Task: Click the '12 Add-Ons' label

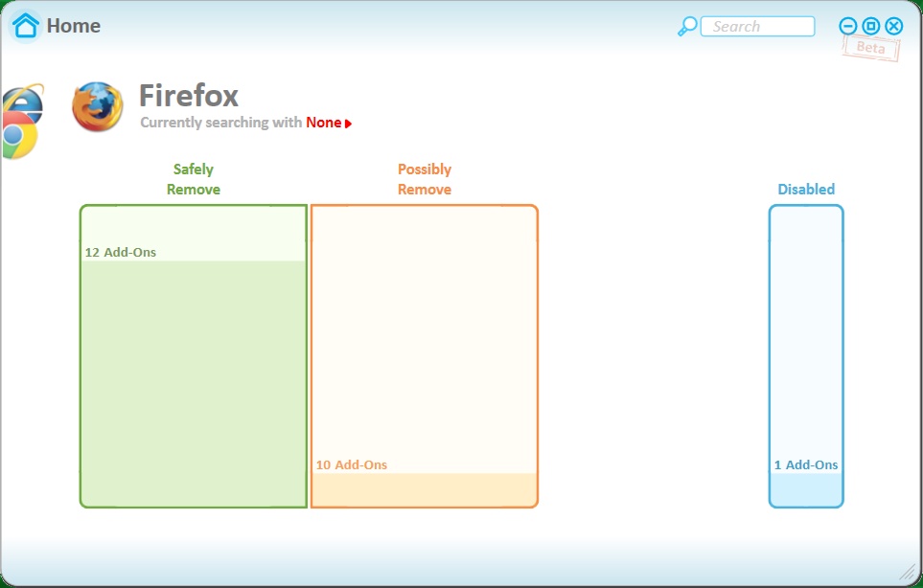Action: click(121, 252)
